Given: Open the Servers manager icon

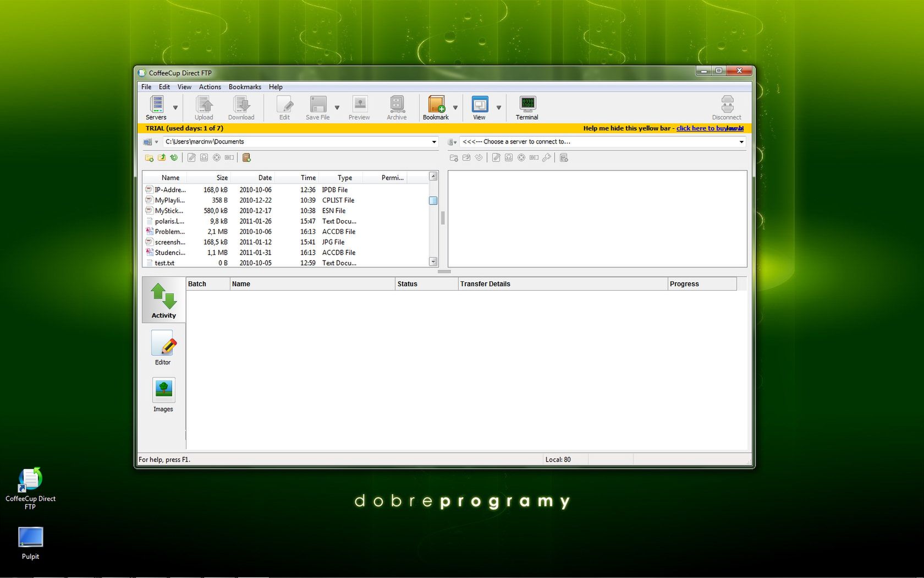Looking at the screenshot, I should [156, 107].
